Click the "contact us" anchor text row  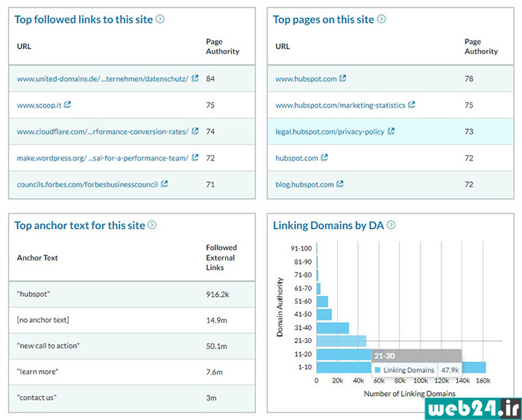132,398
